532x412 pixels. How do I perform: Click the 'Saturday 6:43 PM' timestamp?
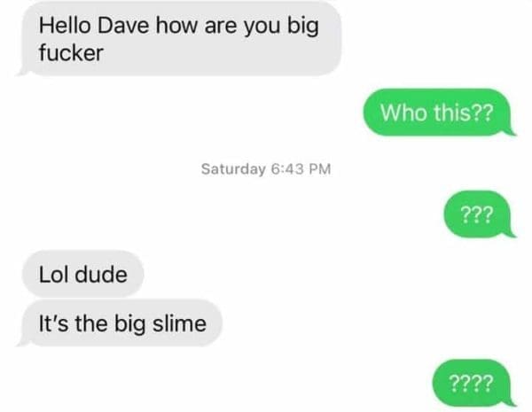coord(266,169)
